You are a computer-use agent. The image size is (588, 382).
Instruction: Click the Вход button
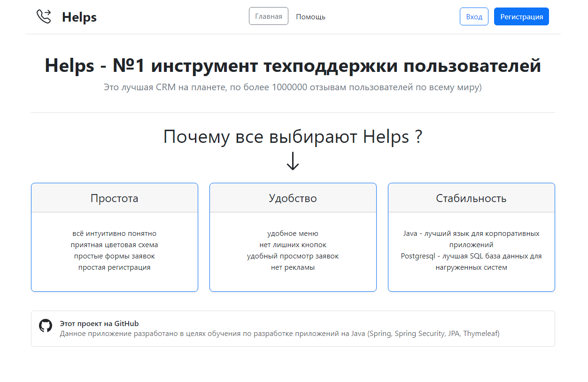pos(473,16)
